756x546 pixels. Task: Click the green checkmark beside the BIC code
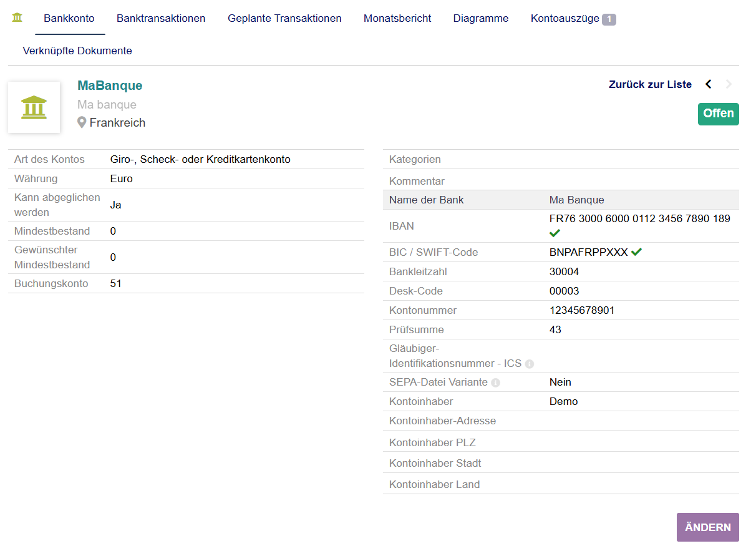636,252
